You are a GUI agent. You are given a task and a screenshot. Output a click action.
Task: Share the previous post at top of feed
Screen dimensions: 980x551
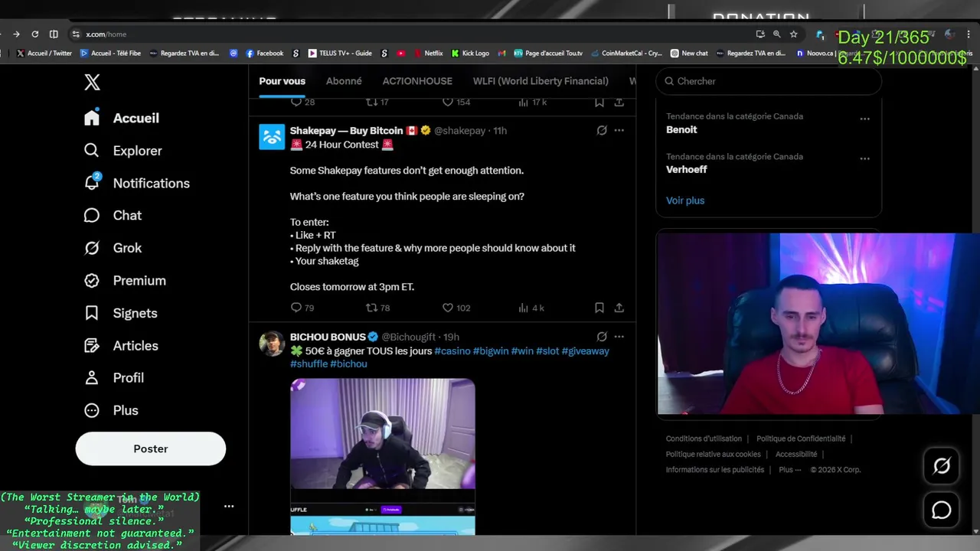[619, 102]
